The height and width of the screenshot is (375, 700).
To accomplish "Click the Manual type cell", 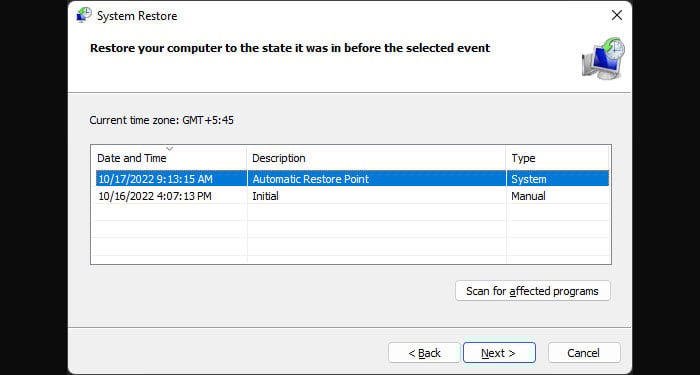I will click(528, 196).
